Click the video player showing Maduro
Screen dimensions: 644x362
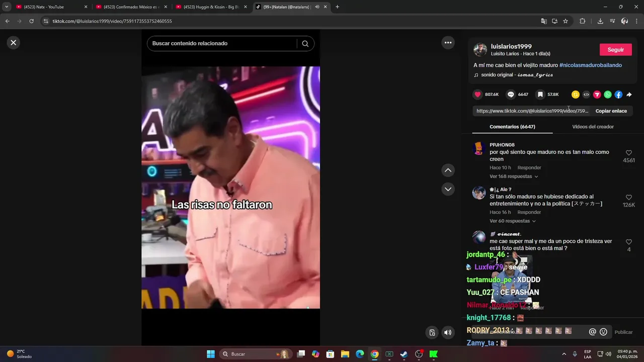coord(230,188)
